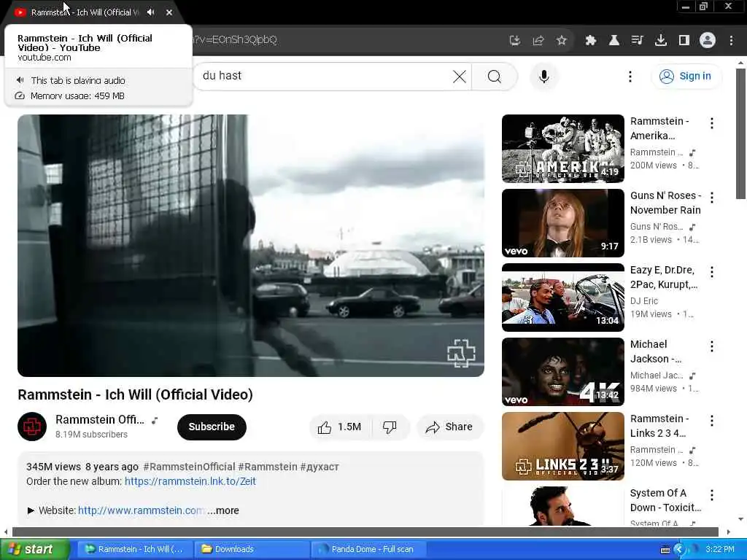Image resolution: width=747 pixels, height=560 pixels.
Task: Switch to Downloads taskbar window
Action: pos(252,550)
